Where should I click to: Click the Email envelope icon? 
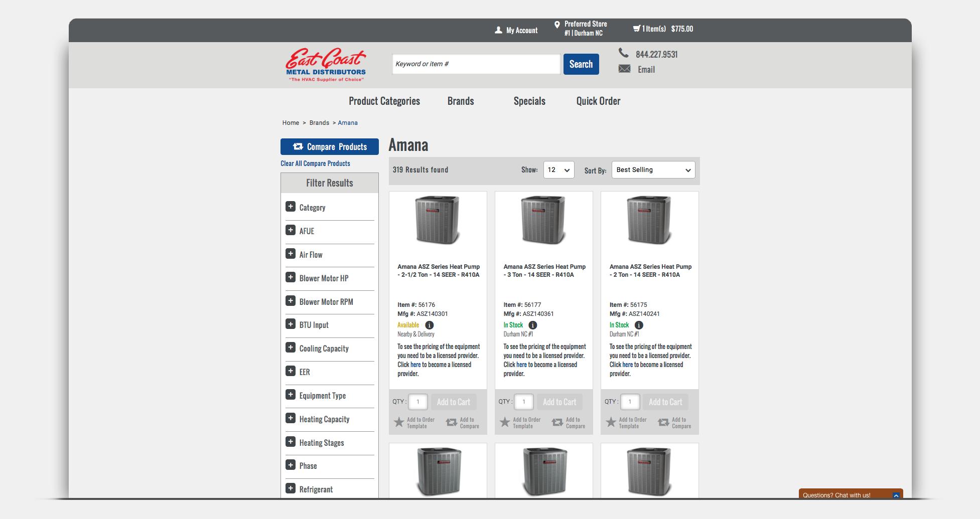pos(624,69)
